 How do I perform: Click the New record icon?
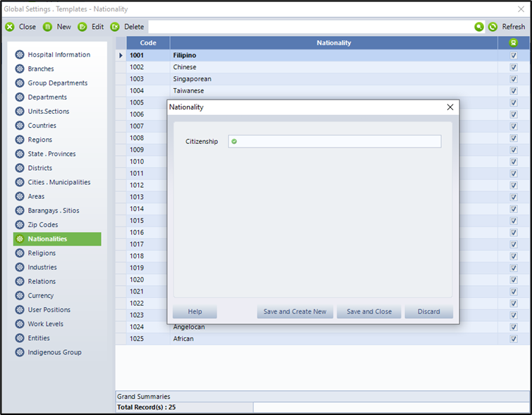[48, 27]
